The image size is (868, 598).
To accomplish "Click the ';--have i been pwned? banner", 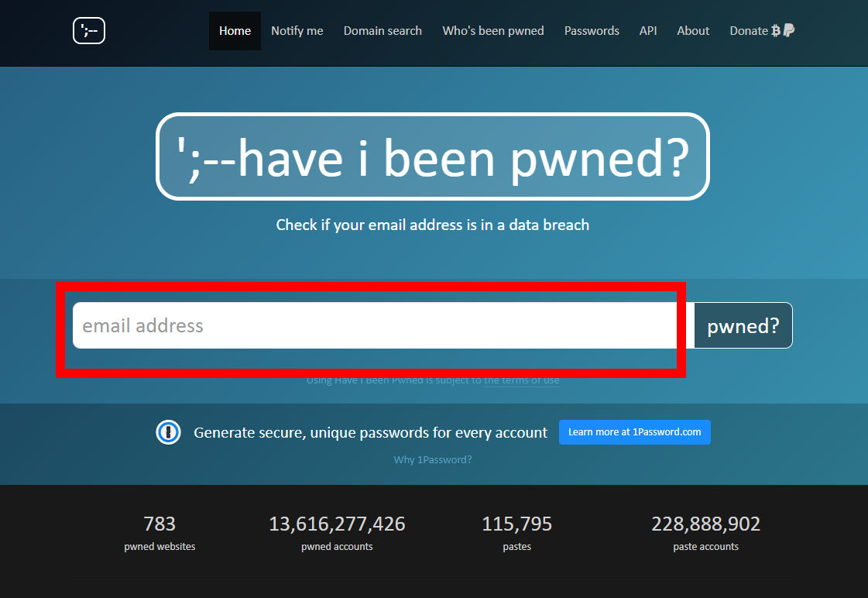I will point(433,156).
